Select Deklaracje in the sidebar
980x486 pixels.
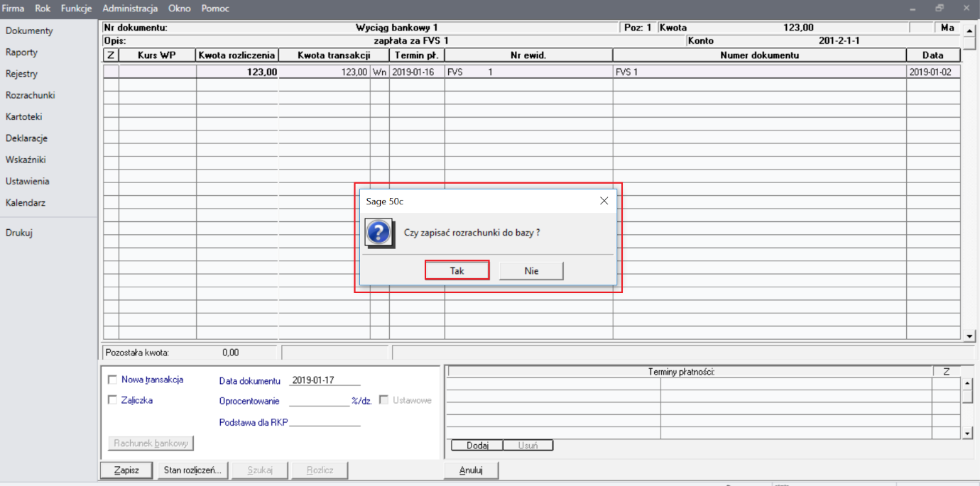(26, 138)
